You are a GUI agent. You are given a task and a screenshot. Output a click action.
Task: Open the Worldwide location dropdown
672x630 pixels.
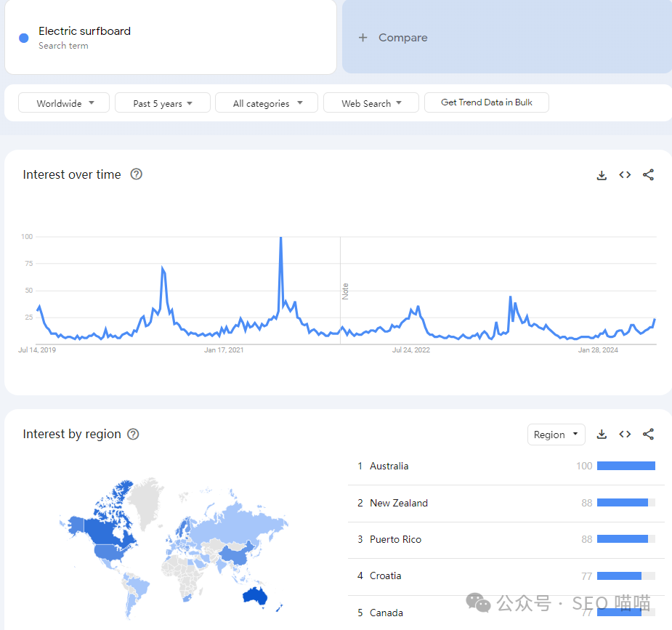coord(64,103)
